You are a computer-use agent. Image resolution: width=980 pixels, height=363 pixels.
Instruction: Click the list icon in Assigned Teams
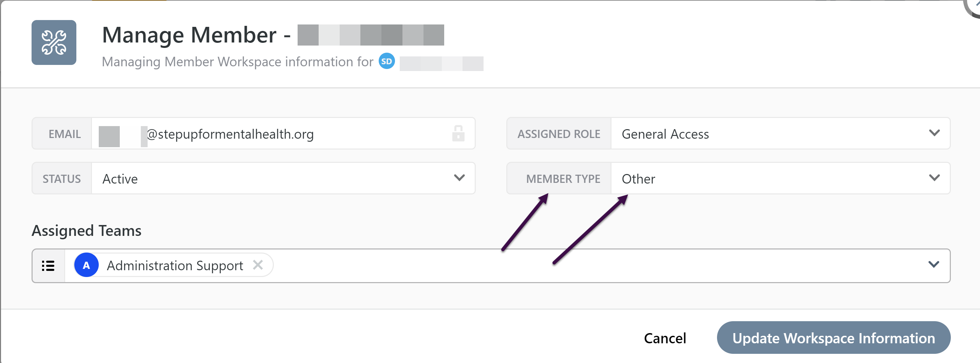tap(48, 265)
